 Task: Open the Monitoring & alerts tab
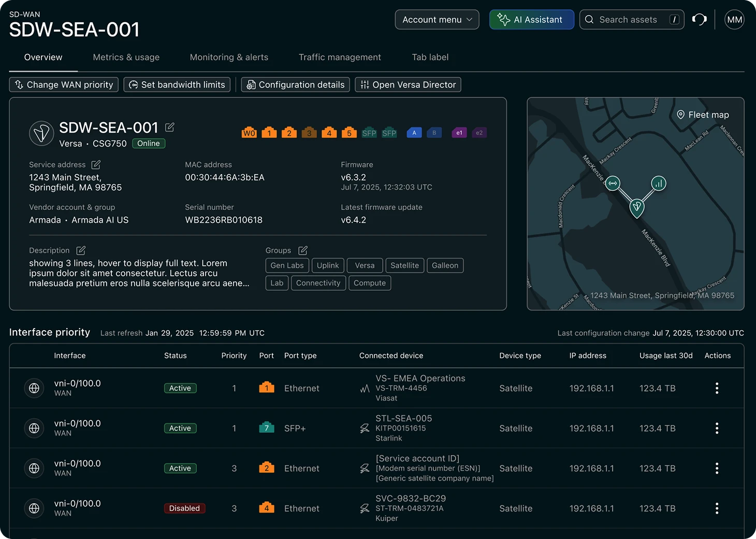click(229, 58)
